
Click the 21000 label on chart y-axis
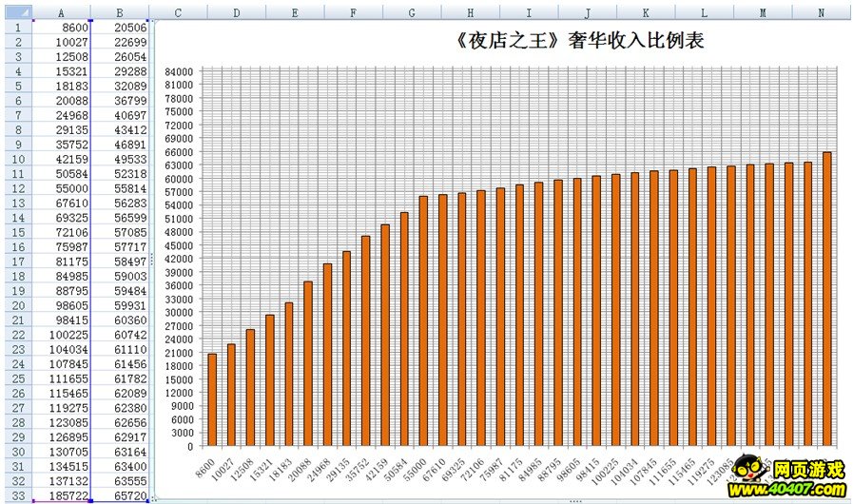[x=179, y=353]
